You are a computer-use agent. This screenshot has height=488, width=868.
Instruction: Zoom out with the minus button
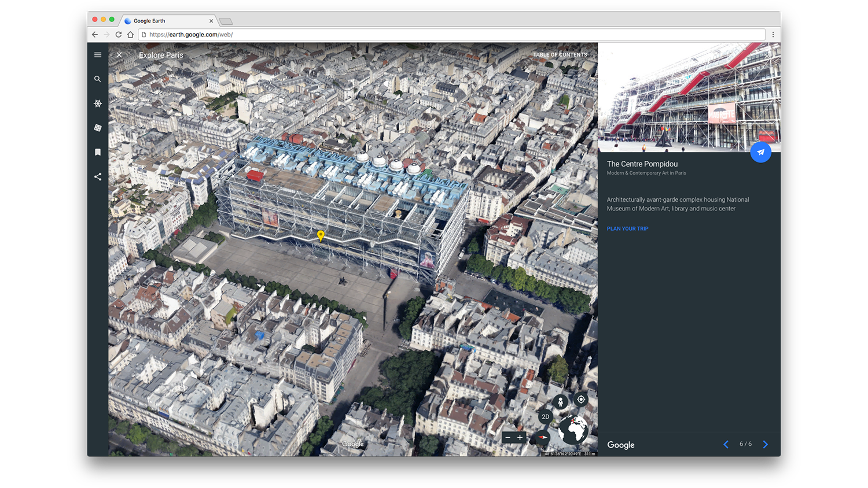(507, 438)
